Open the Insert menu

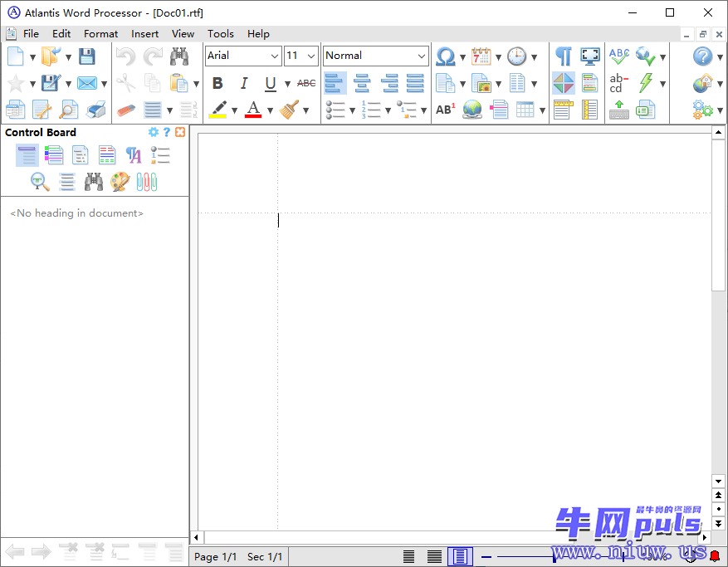[145, 34]
